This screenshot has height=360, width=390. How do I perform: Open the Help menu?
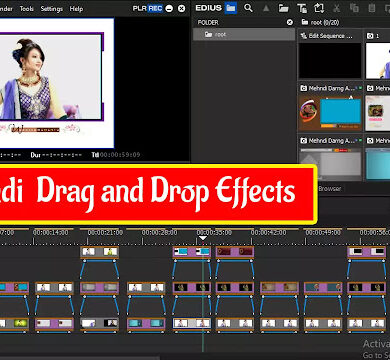76,9
